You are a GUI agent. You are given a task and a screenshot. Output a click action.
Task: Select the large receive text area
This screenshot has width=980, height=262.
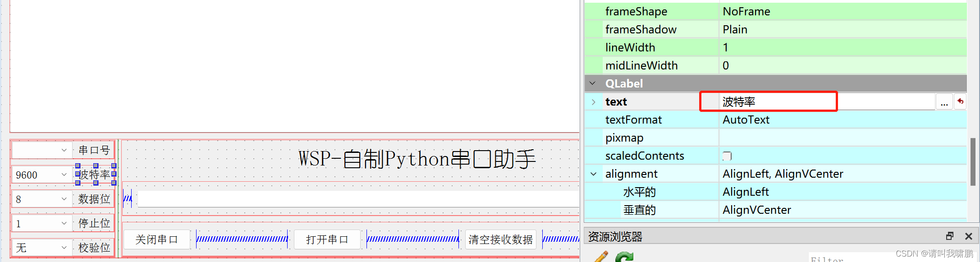coord(295,66)
